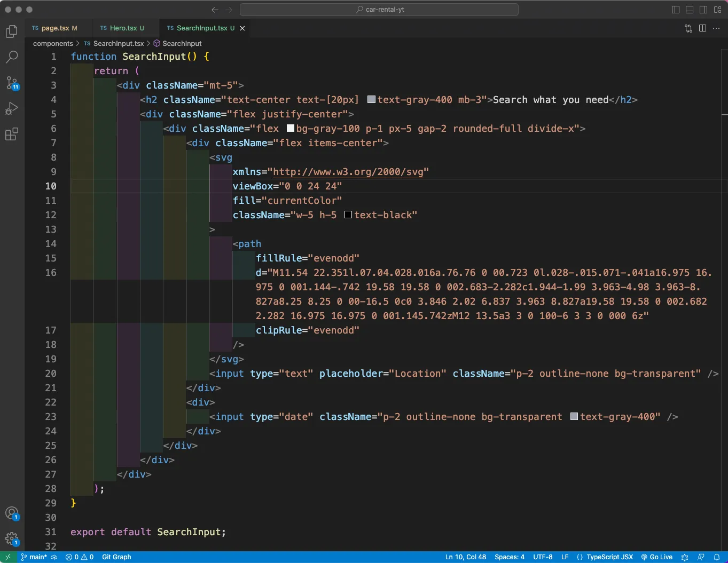Click line number 10 in the gutter

[51, 186]
